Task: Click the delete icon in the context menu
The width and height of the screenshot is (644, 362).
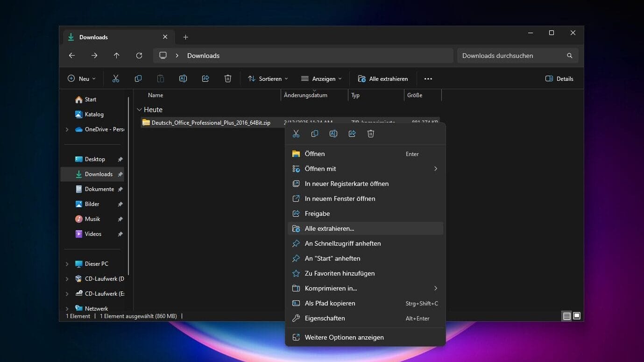Action: pyautogui.click(x=371, y=134)
